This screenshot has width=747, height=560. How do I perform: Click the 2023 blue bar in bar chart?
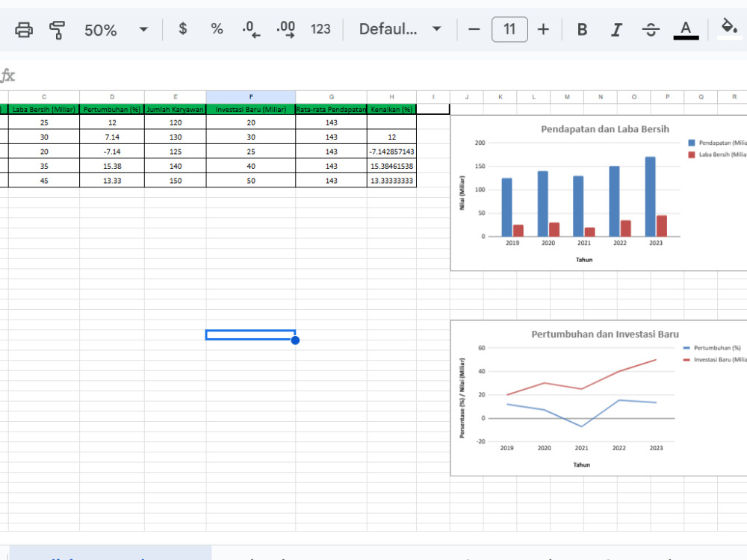point(651,196)
